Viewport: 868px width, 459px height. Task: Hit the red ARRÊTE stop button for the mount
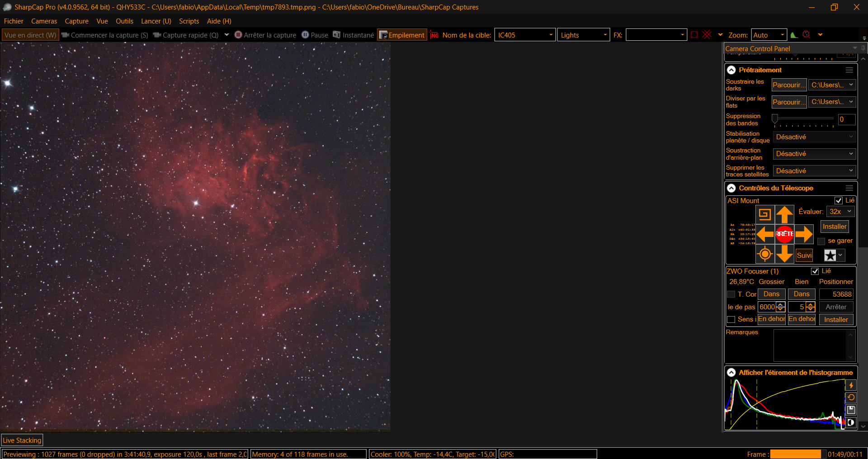(784, 234)
